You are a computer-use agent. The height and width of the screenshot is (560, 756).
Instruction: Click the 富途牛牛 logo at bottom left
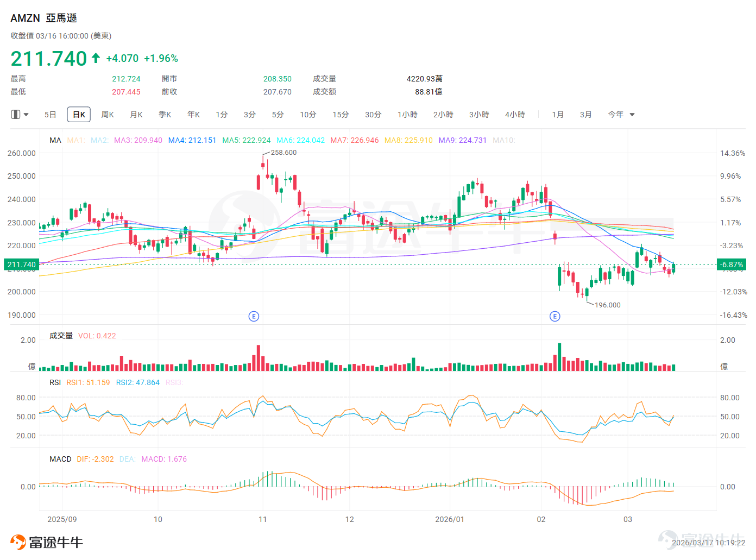coord(47,542)
